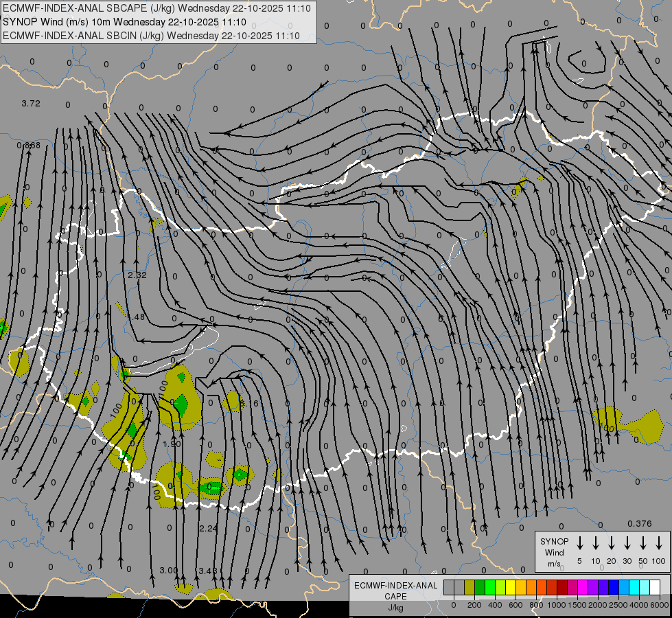Viewport: 672px width, 618px height.
Task: Click the 200 tick label on CAPE scale
Action: (x=474, y=605)
